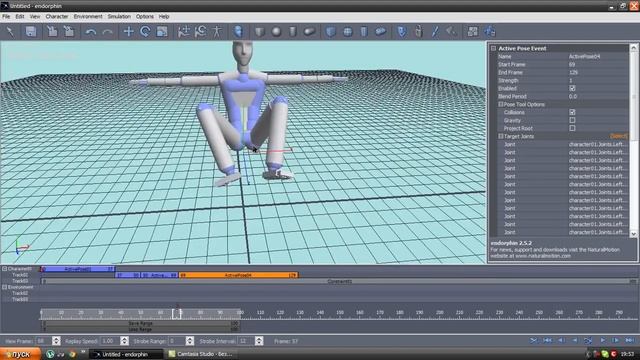This screenshot has width=640, height=360.
Task: Open the Environment menu
Action: (88, 17)
